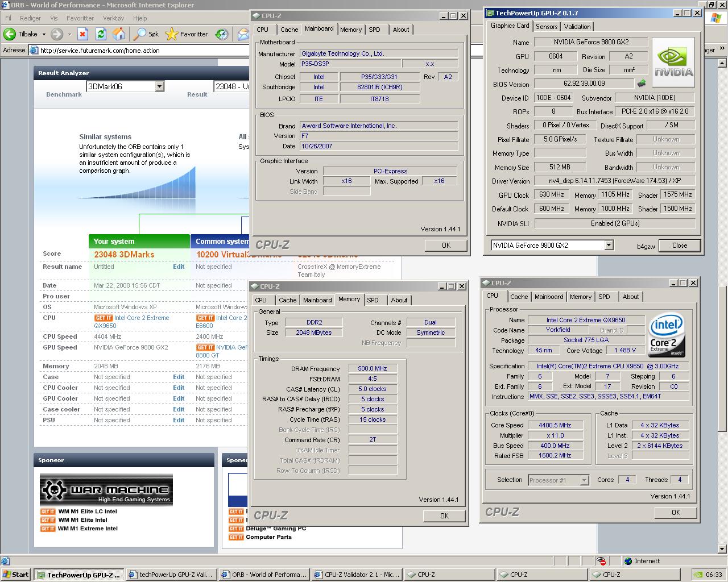Switch to Sensors tab in GPU-Z

(x=547, y=27)
